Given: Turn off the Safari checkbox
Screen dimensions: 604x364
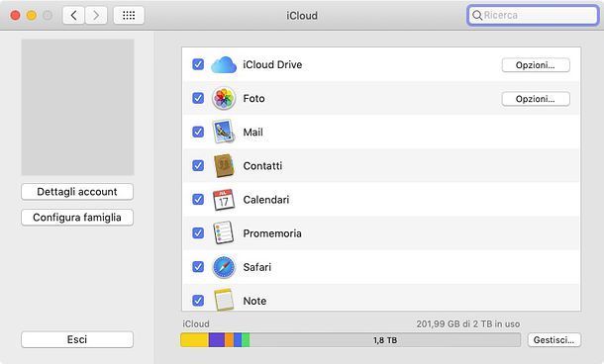Looking at the screenshot, I should (x=198, y=267).
